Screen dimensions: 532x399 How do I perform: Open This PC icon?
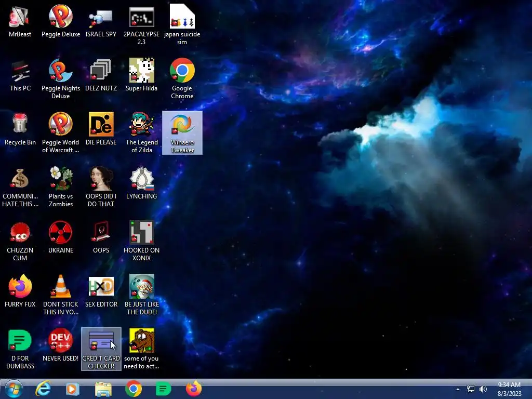tap(20, 75)
